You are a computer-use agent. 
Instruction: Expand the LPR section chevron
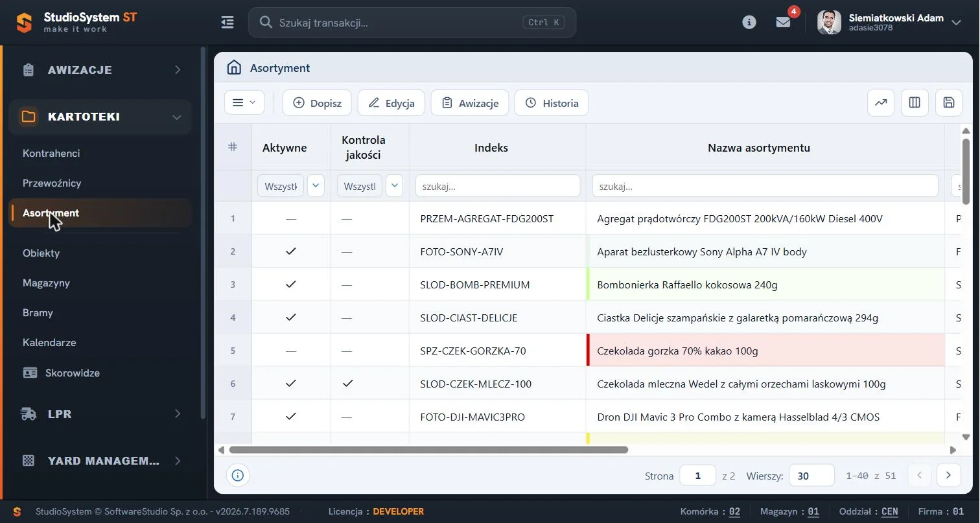pyautogui.click(x=178, y=414)
